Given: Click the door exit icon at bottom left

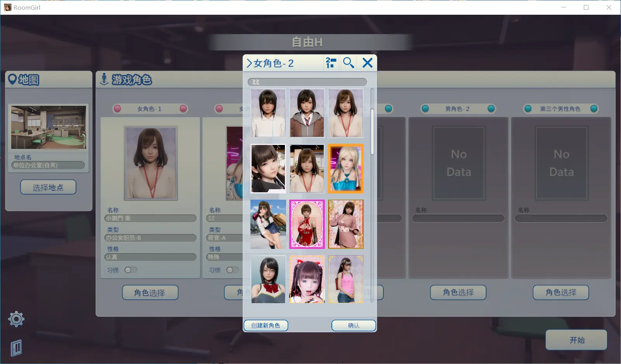Looking at the screenshot, I should click(x=16, y=347).
